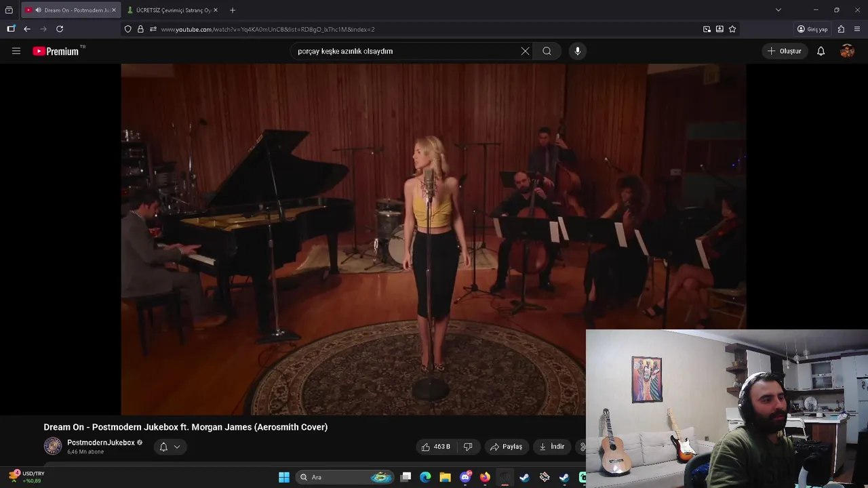Open the USD/TRY taskbar widget
868x488 pixels.
click(27, 477)
